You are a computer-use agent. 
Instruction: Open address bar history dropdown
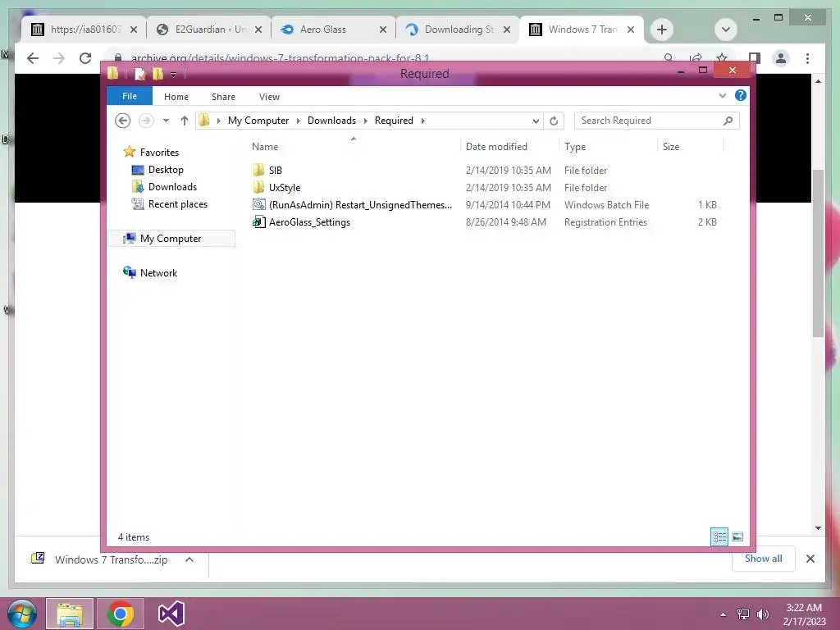[x=536, y=121]
